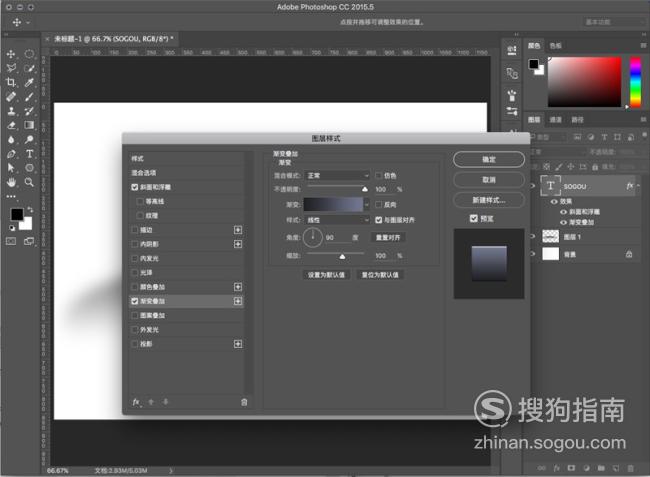Click the 重置对齐 (Reset Alignment) button
Screen dimensions: 650x477
tap(388, 237)
